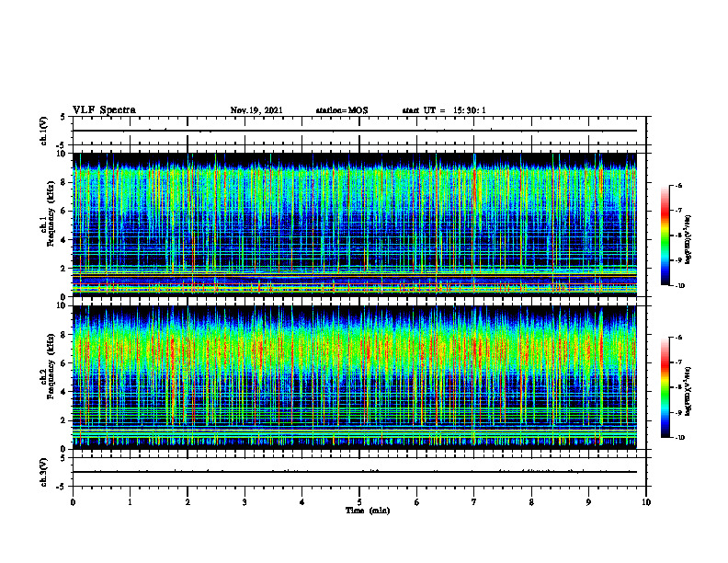Click the ch.1(V) axis "5" tick label

click(x=63, y=118)
